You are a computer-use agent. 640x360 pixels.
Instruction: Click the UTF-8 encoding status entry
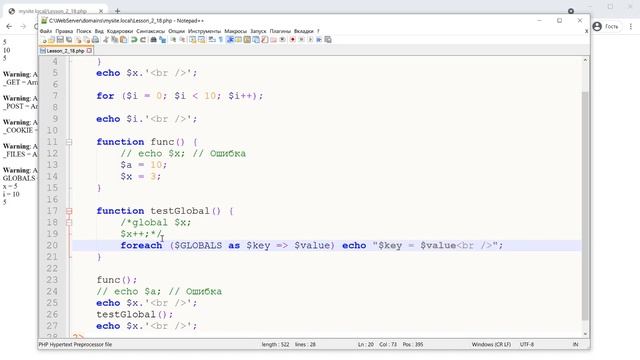[x=527, y=344]
